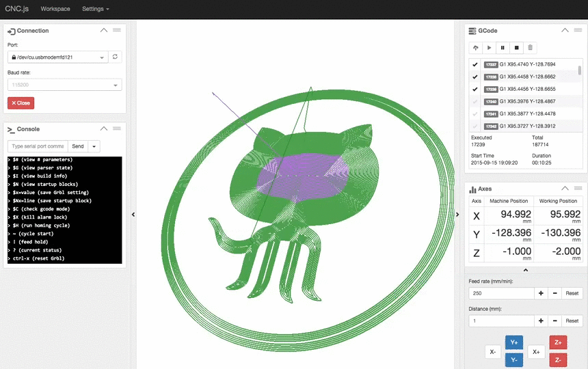Image resolution: width=588 pixels, height=369 pixels.
Task: Jog the X axis negative with X-
Action: [x=493, y=352]
